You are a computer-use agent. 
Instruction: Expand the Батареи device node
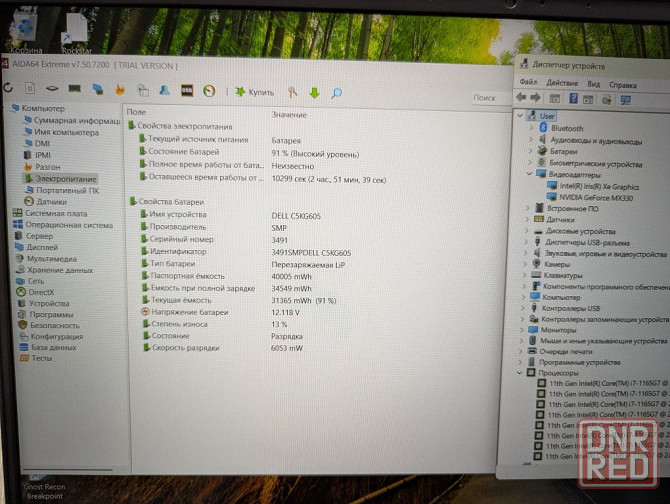[530, 151]
